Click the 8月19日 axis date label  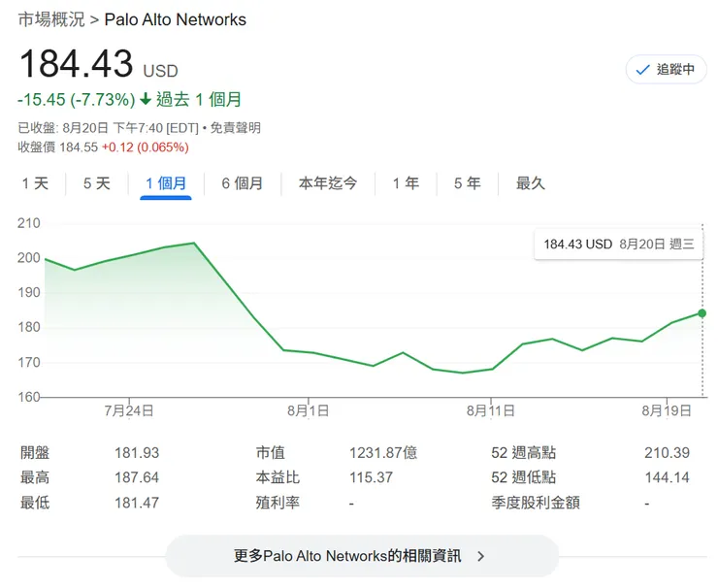(667, 410)
